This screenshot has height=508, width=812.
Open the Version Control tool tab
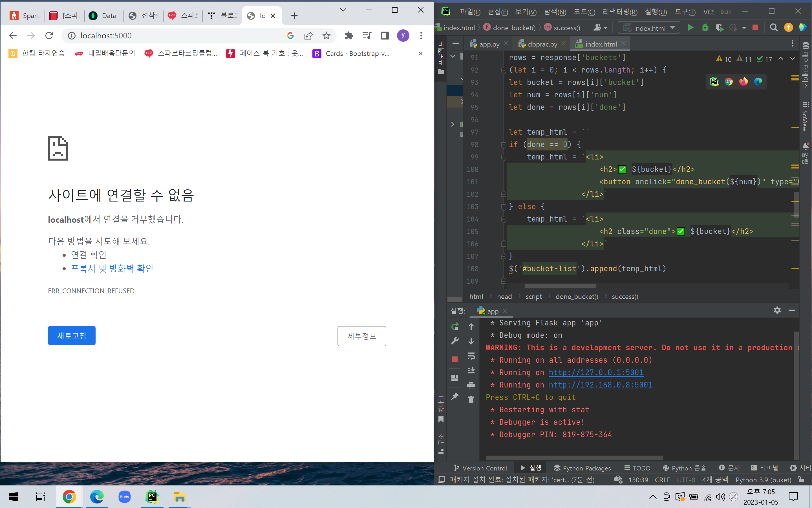tap(480, 468)
